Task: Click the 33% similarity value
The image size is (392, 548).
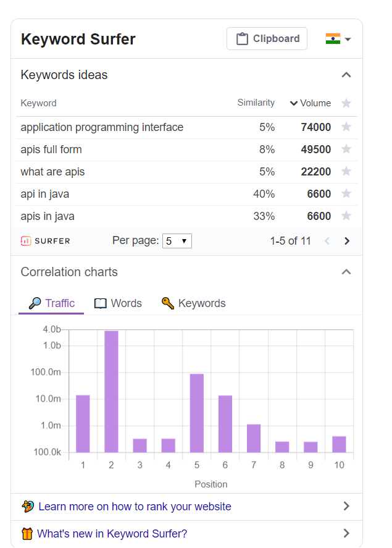Action: coord(264,216)
